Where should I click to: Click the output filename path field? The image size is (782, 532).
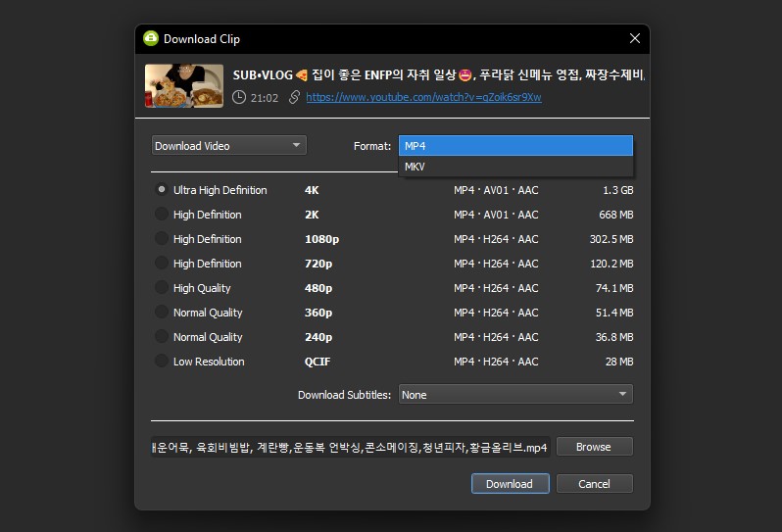351,447
